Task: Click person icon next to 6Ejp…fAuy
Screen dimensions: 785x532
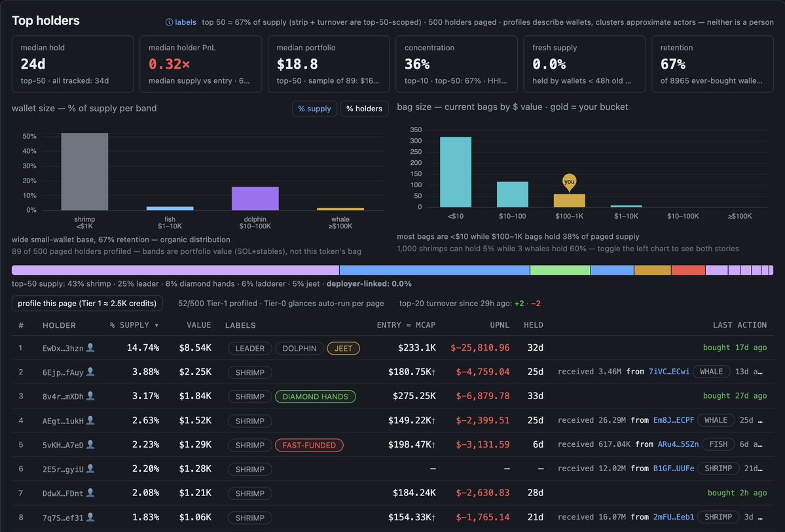Action: [x=90, y=372]
